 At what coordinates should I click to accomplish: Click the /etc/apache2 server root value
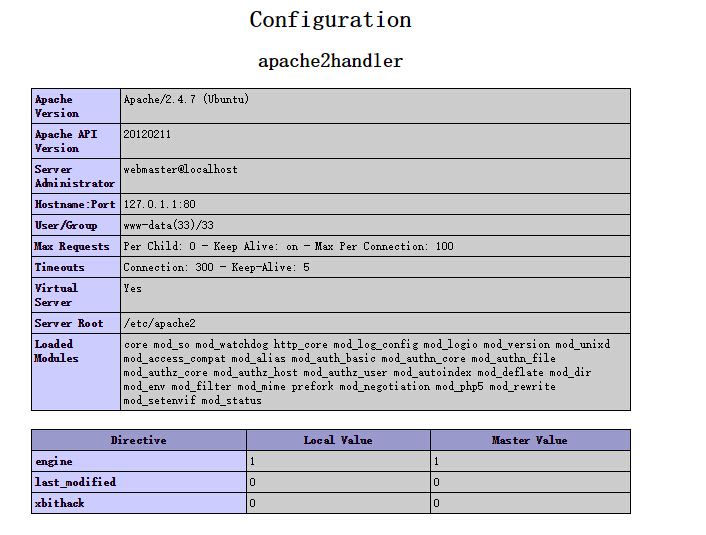(x=159, y=323)
